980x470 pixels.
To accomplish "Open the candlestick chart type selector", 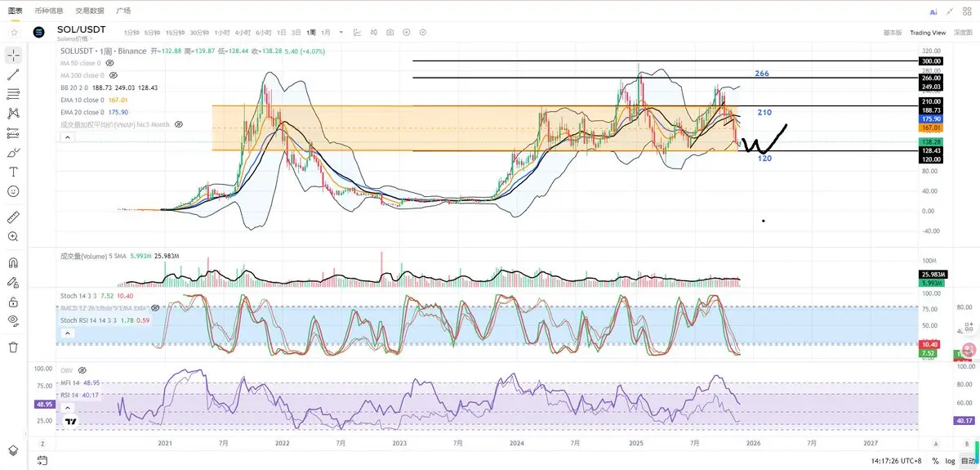I will pyautogui.click(x=373, y=32).
